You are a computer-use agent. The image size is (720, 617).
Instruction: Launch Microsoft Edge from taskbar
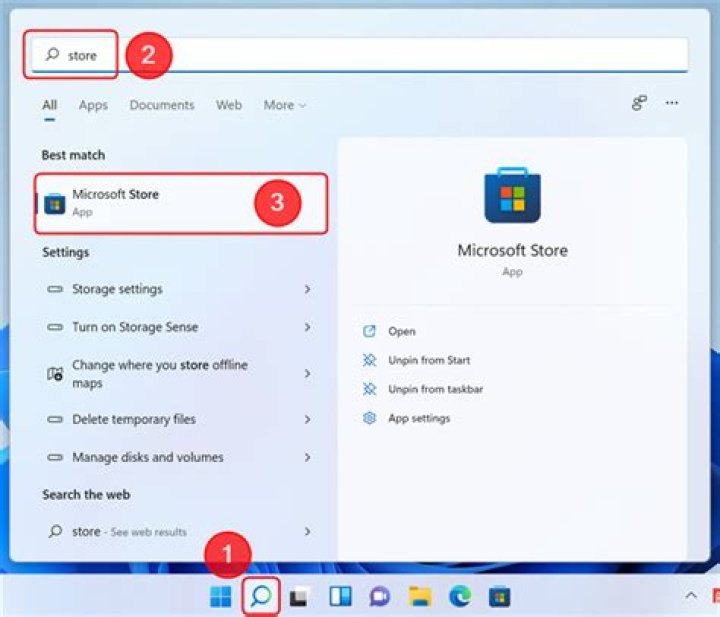pos(460,597)
